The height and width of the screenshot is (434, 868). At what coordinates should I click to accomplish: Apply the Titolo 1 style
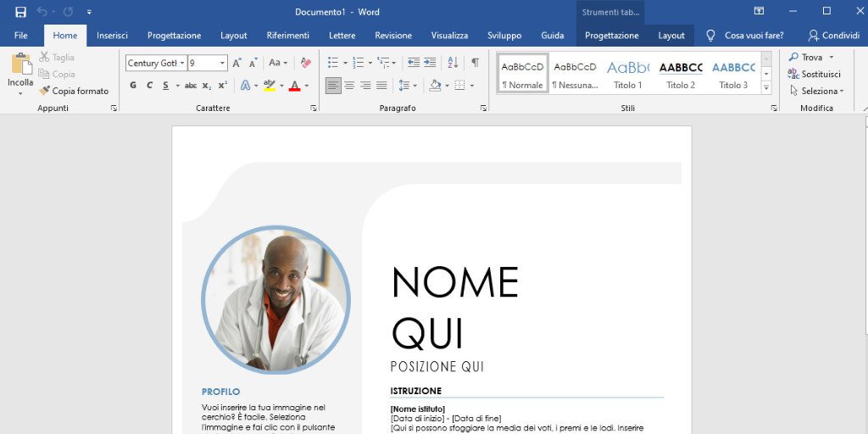click(x=628, y=75)
